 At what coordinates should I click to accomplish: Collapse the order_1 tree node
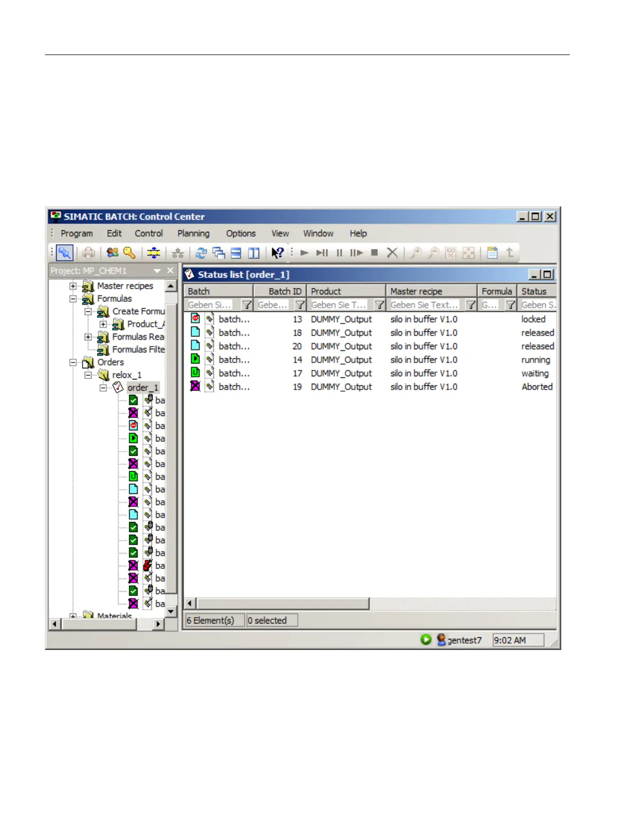[x=103, y=387]
